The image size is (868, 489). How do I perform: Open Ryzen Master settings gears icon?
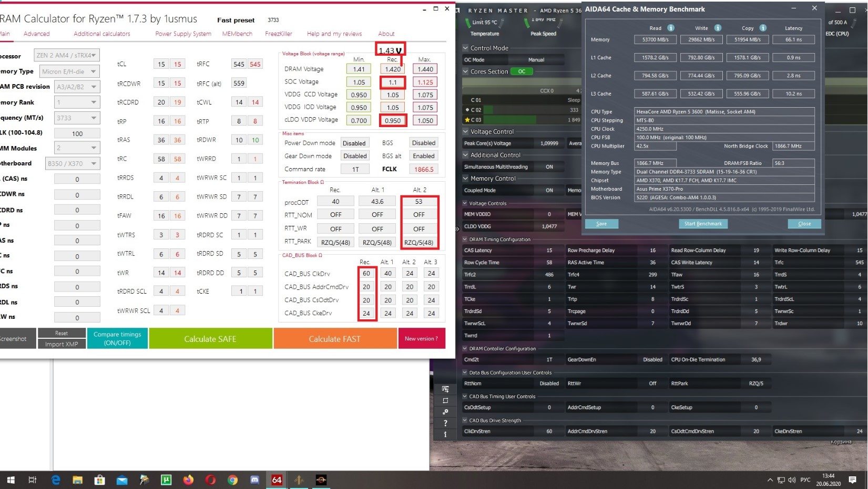445,412
